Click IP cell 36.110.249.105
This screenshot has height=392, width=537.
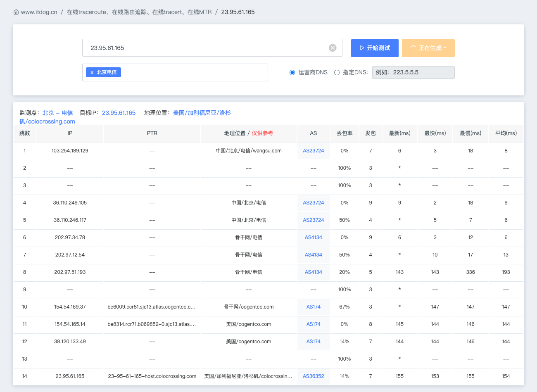70,203
